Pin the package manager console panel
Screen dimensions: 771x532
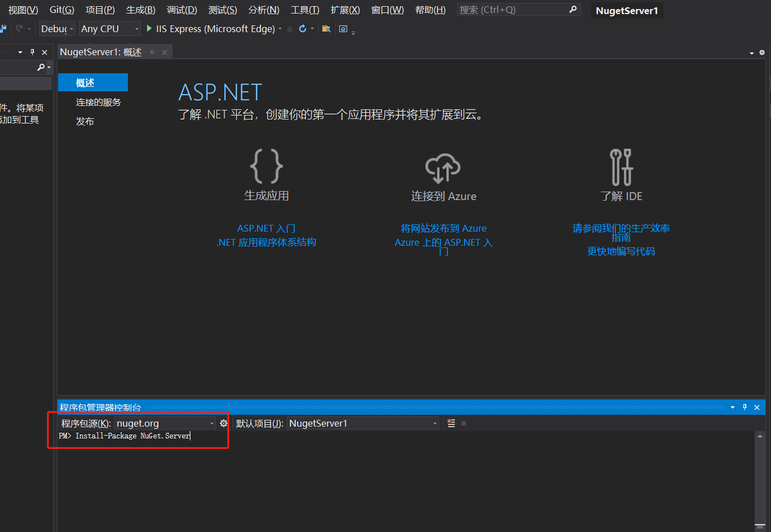[745, 407]
